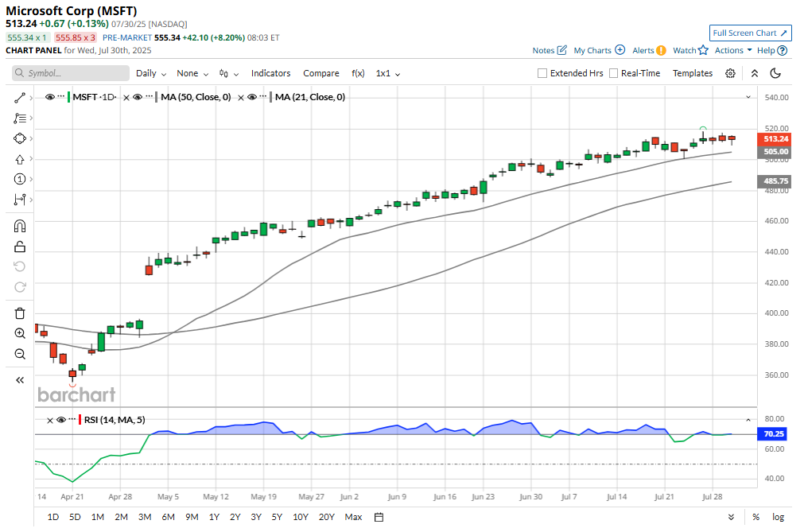Open the candlestick chart type dropdown

point(229,73)
